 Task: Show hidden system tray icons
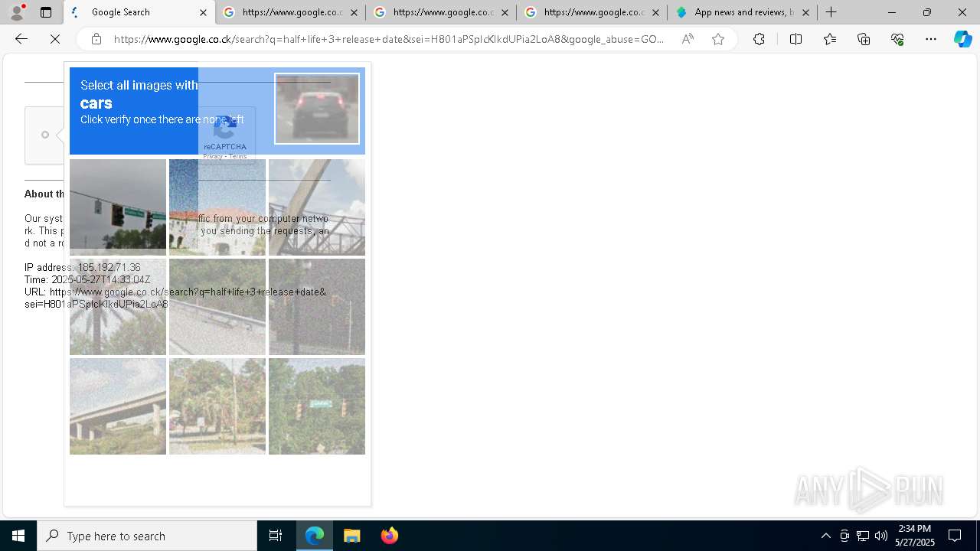(826, 536)
